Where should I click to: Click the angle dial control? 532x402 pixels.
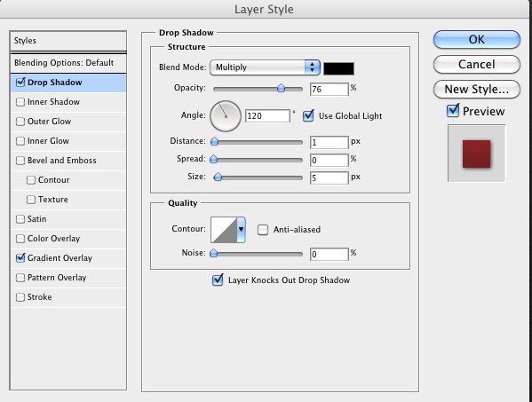[226, 116]
